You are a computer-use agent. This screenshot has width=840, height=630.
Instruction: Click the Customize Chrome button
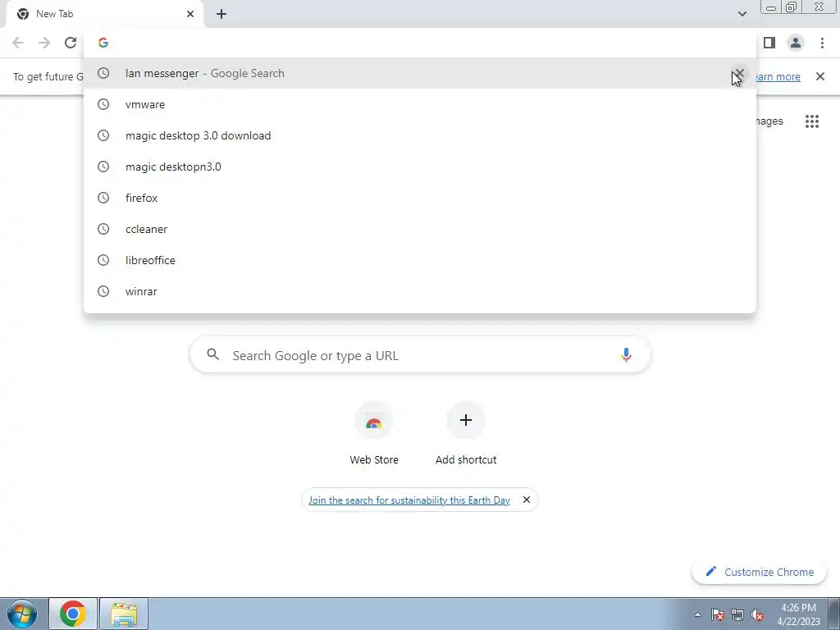coord(759,572)
